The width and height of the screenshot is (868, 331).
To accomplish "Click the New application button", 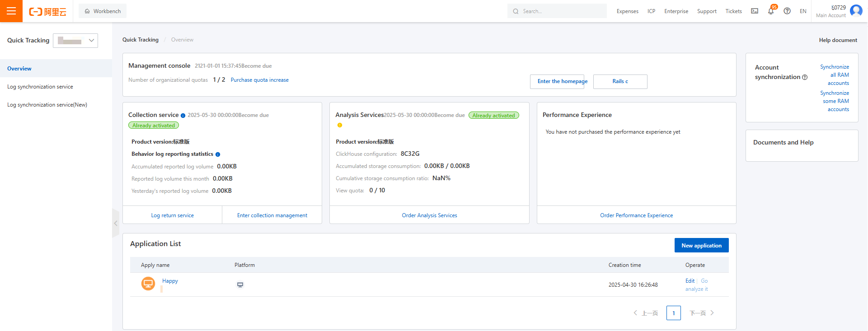I will 702,245.
